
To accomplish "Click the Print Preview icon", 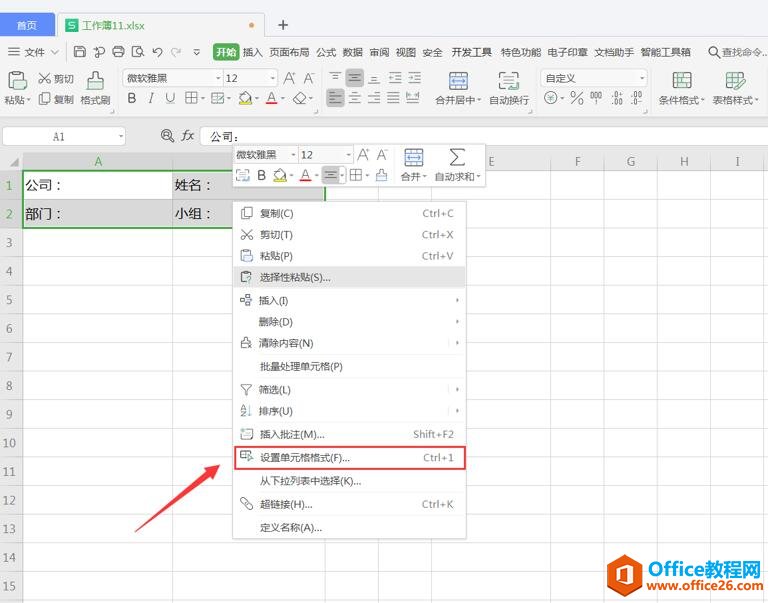I will [x=138, y=52].
